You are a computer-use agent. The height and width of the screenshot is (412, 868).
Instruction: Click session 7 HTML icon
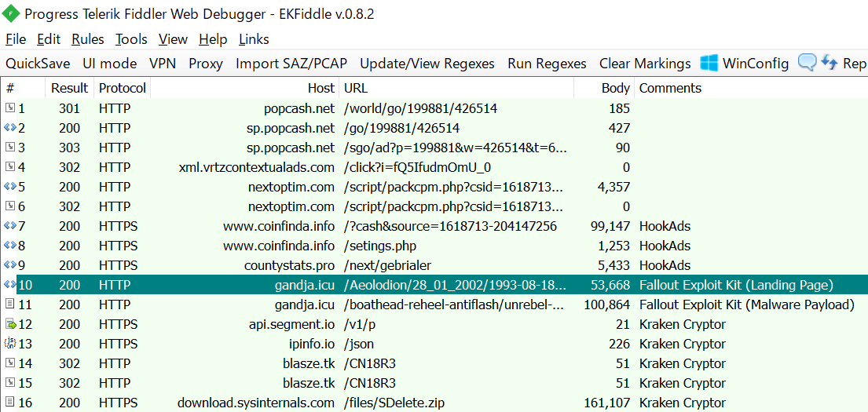pos(10,226)
